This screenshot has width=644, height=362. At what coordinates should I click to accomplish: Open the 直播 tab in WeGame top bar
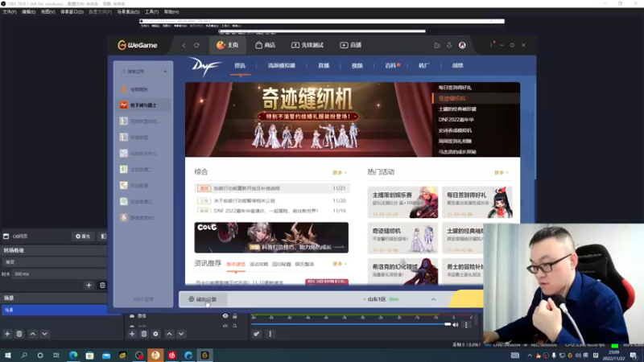coord(351,45)
